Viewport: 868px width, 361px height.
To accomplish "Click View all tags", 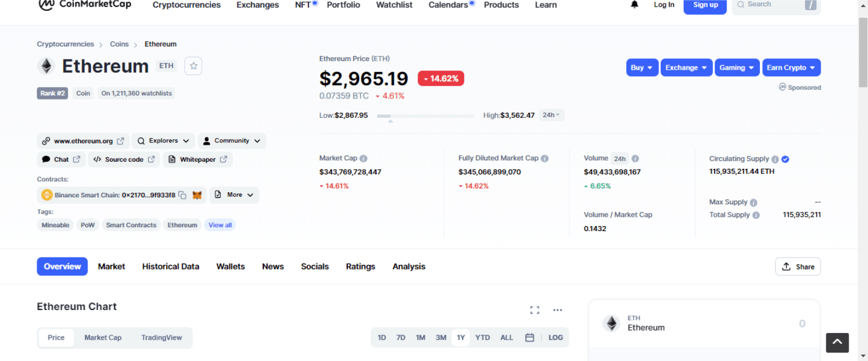I will (220, 225).
